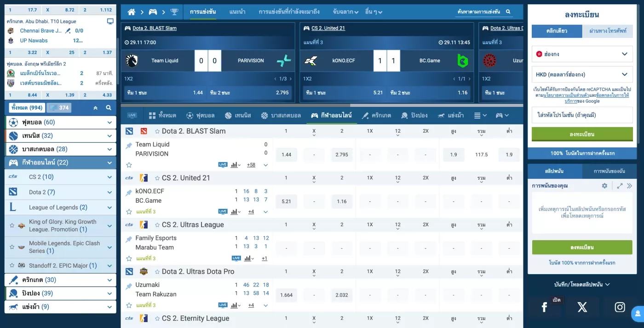This screenshot has width=644, height=328.
Task: Open the Instagram social icon
Action: (620, 307)
